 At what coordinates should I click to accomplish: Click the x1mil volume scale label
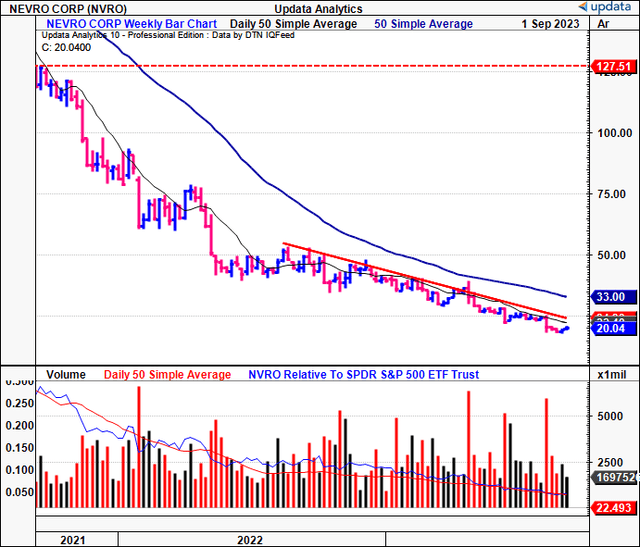(x=611, y=374)
